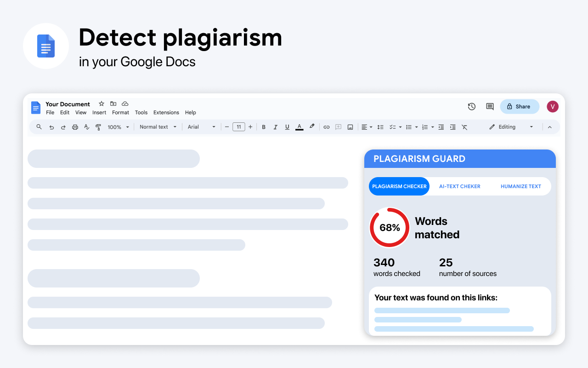The image size is (588, 368).
Task: Open the text color picker
Action: pyautogui.click(x=300, y=127)
